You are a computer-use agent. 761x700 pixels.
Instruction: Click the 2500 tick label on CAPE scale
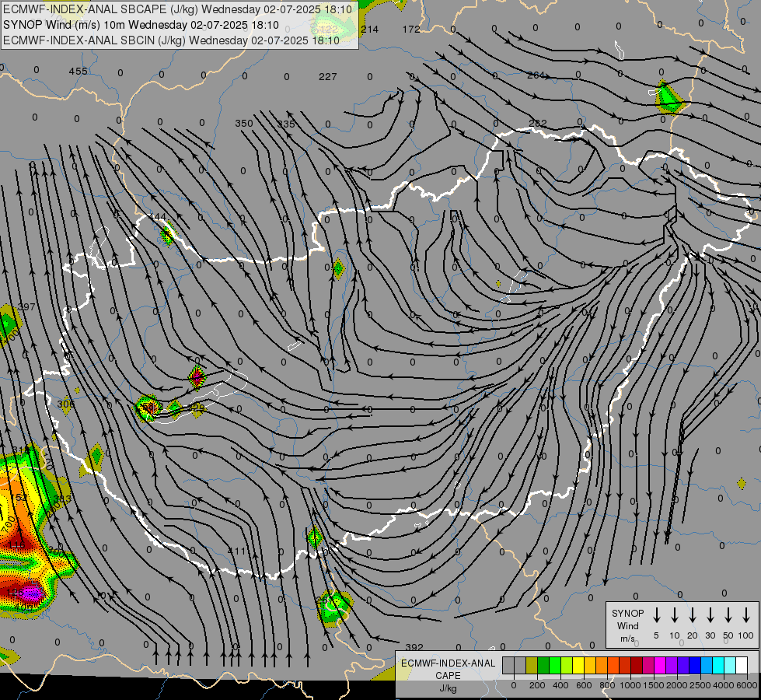click(700, 685)
